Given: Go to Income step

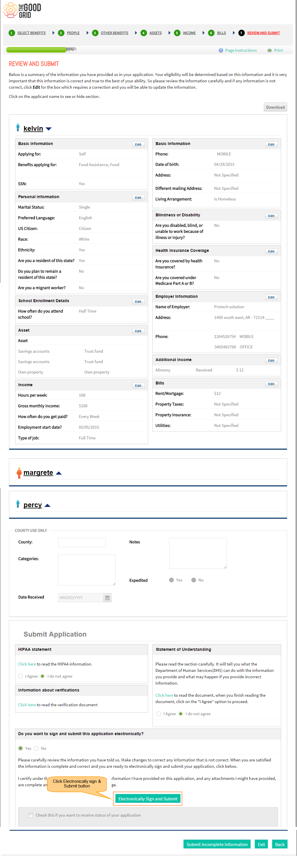Looking at the screenshot, I should [x=189, y=33].
